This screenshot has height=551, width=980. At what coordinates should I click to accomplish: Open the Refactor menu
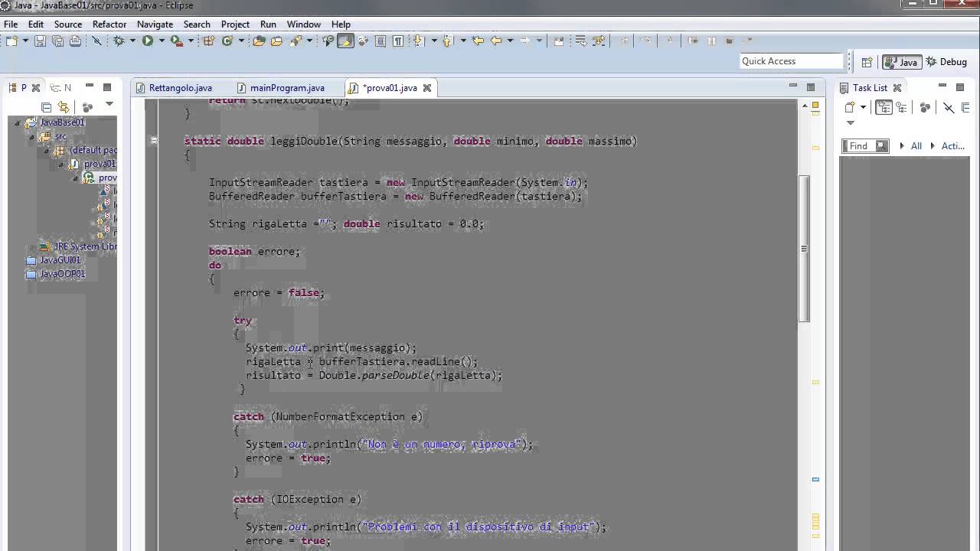109,24
